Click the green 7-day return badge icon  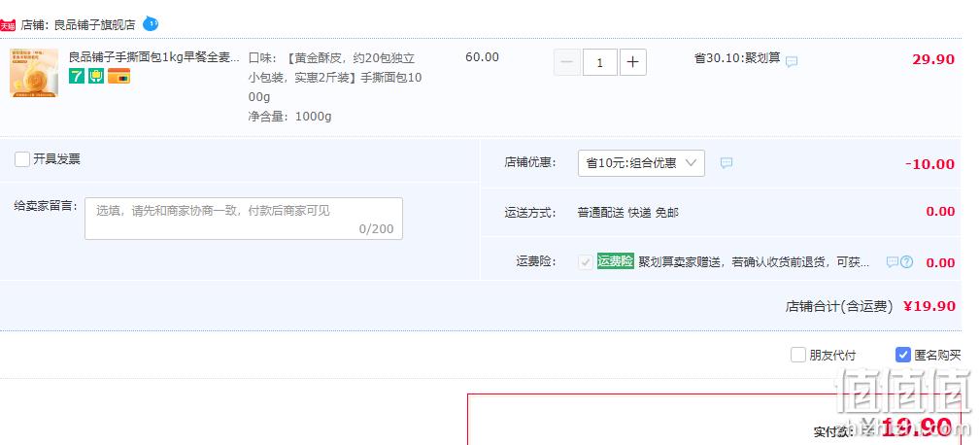pos(77,76)
